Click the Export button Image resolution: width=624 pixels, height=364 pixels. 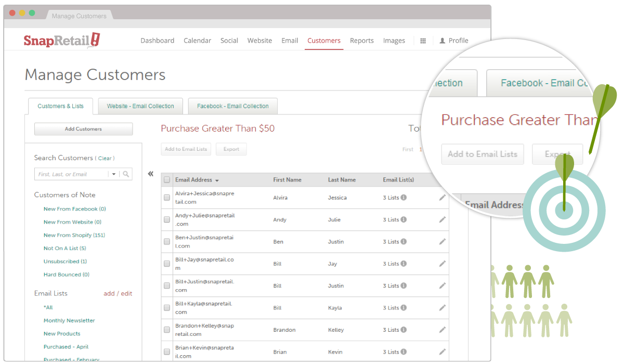coord(231,149)
